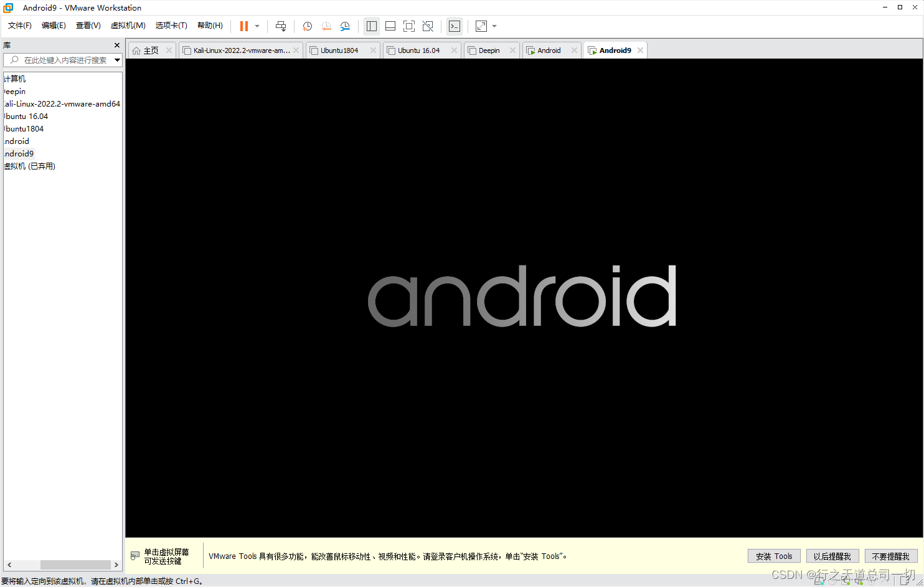The width and height of the screenshot is (924, 587).
Task: Select Ubuntu1804 in library tree
Action: point(24,129)
